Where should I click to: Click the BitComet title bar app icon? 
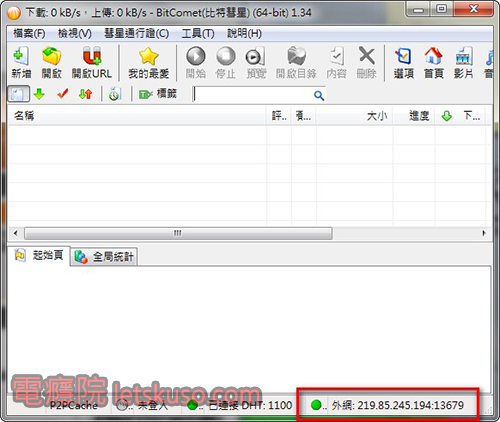coord(14,13)
